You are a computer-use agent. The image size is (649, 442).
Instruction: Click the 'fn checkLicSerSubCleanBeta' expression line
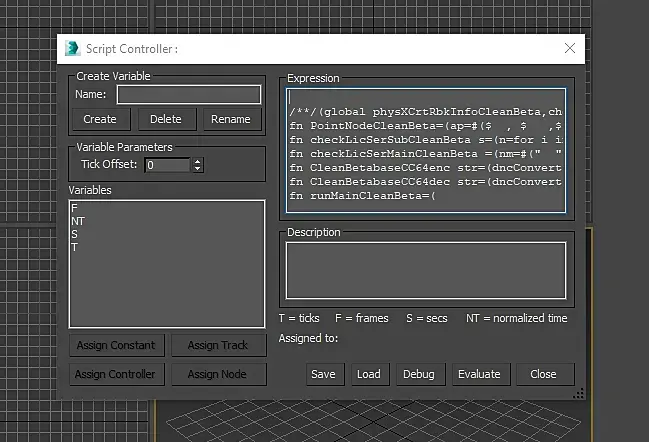point(425,140)
